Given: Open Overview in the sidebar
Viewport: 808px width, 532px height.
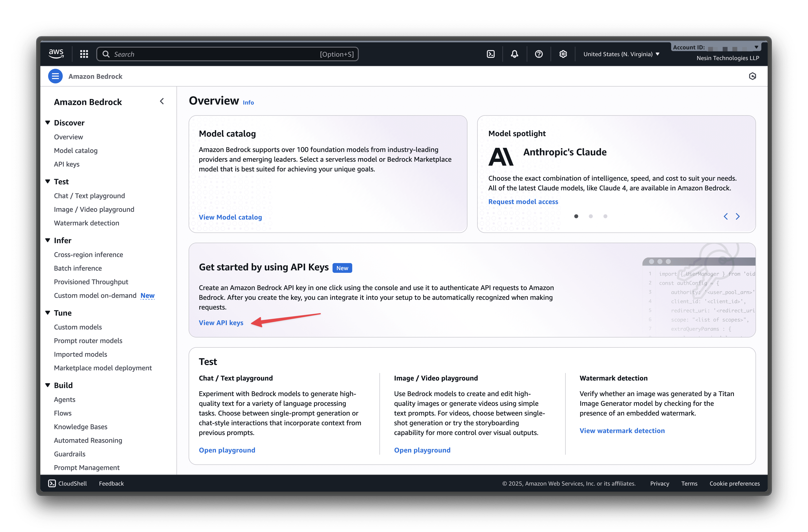Looking at the screenshot, I should tap(68, 137).
